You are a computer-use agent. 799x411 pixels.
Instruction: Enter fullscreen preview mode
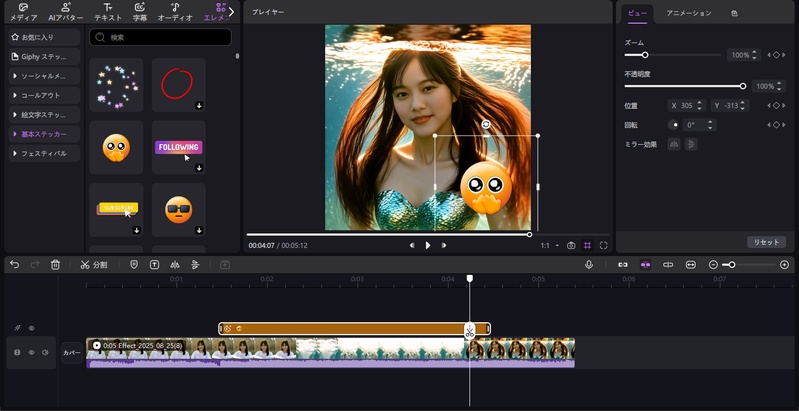click(604, 245)
